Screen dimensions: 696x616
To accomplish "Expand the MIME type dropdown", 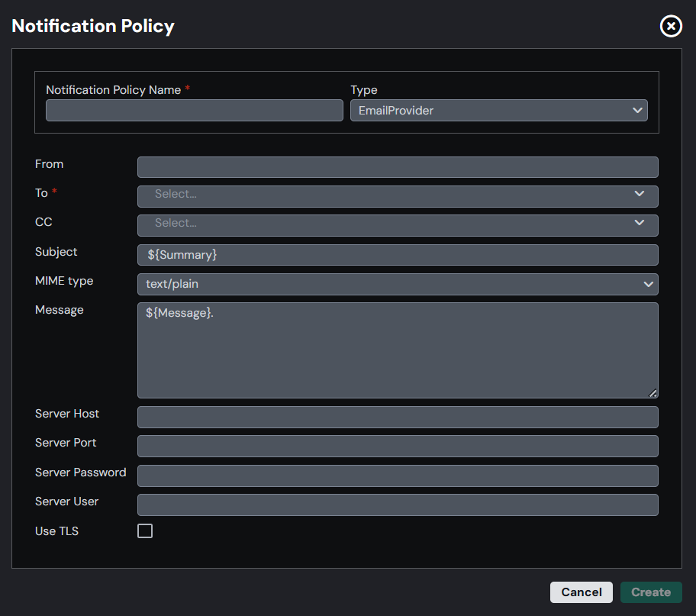I will pyautogui.click(x=398, y=284).
